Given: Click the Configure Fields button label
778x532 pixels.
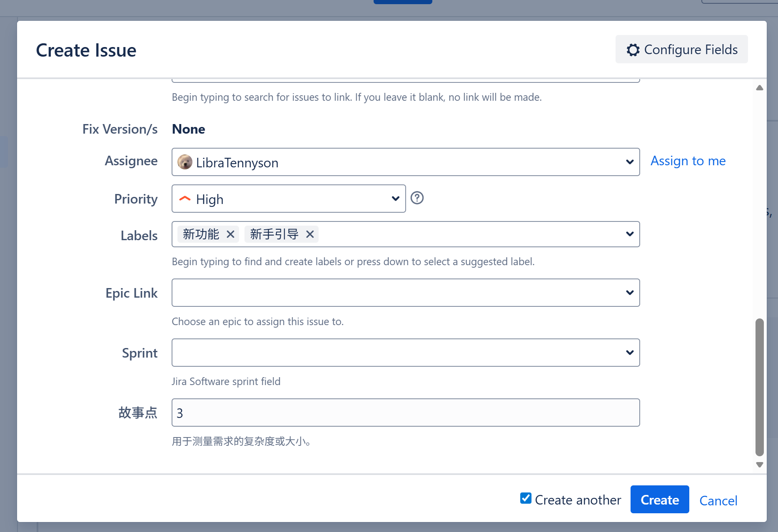Looking at the screenshot, I should [691, 50].
